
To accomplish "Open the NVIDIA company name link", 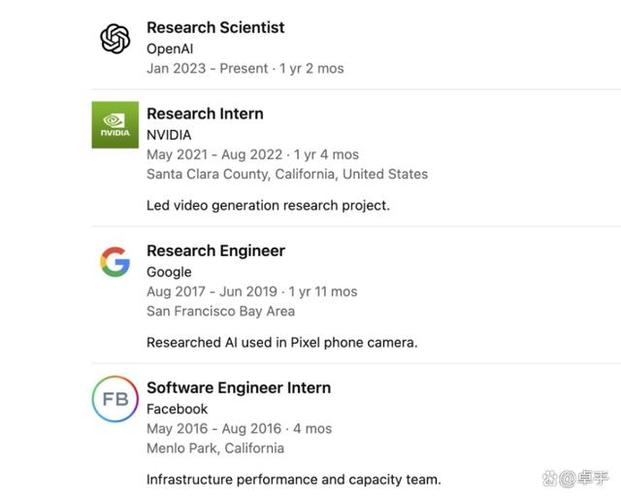I will pos(169,135).
